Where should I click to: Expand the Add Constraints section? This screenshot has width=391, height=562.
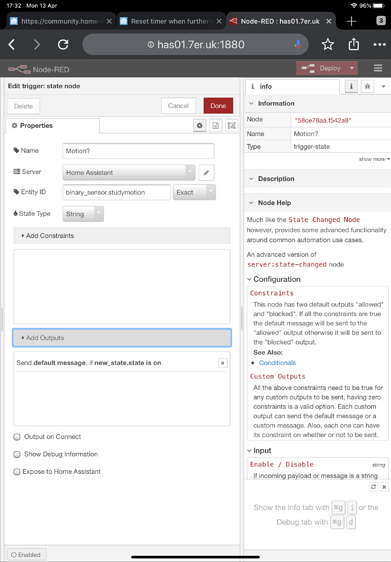click(122, 236)
